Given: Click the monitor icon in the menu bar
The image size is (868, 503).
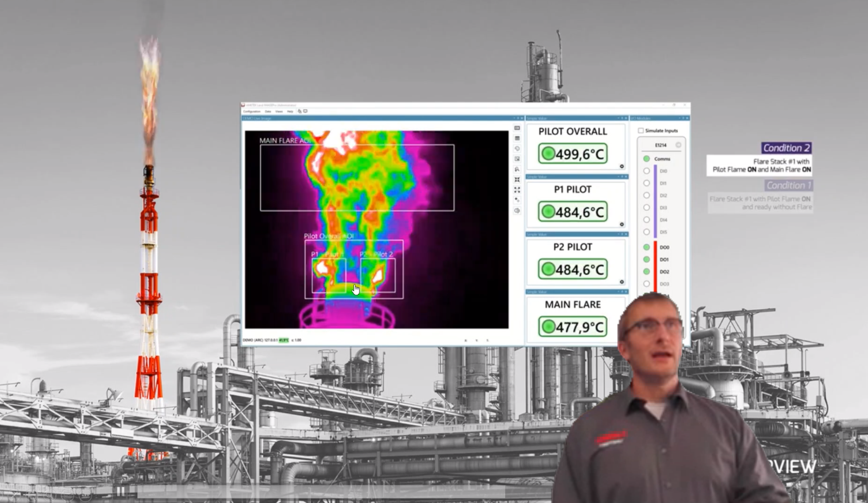Looking at the screenshot, I should (x=305, y=111).
